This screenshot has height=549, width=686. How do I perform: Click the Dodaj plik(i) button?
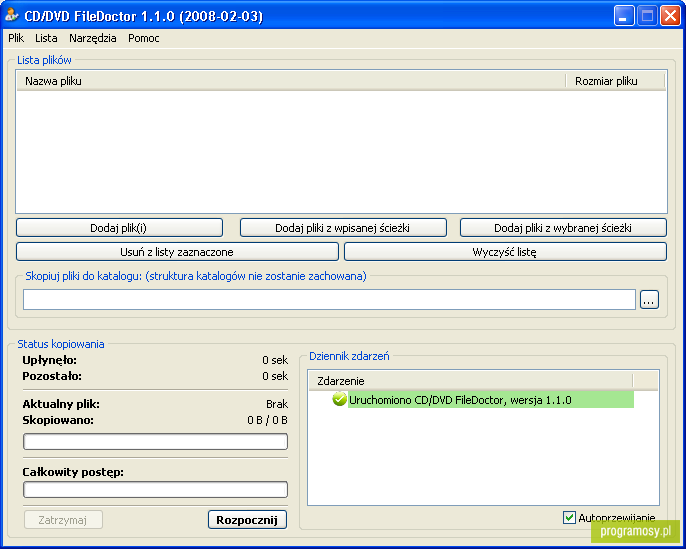coord(119,228)
